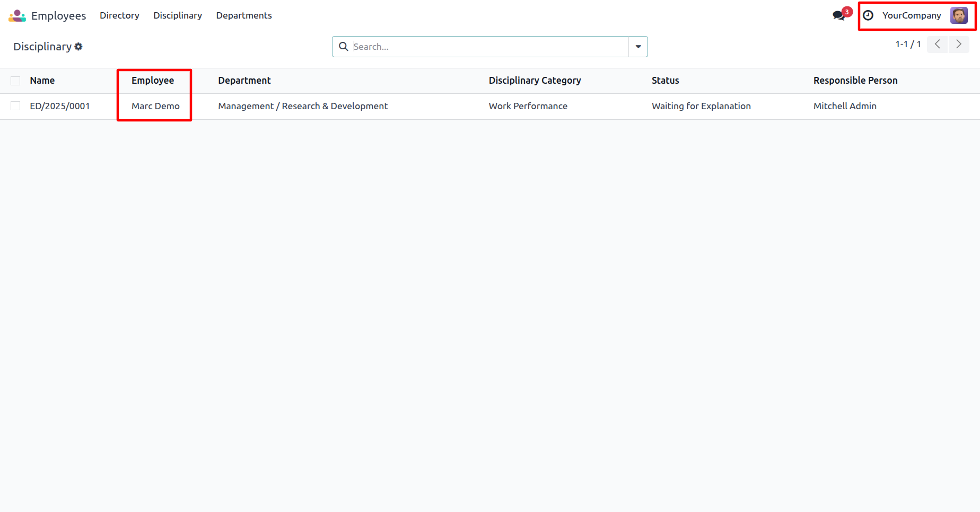The width and height of the screenshot is (980, 512).
Task: Open the Departments menu
Action: click(x=244, y=15)
